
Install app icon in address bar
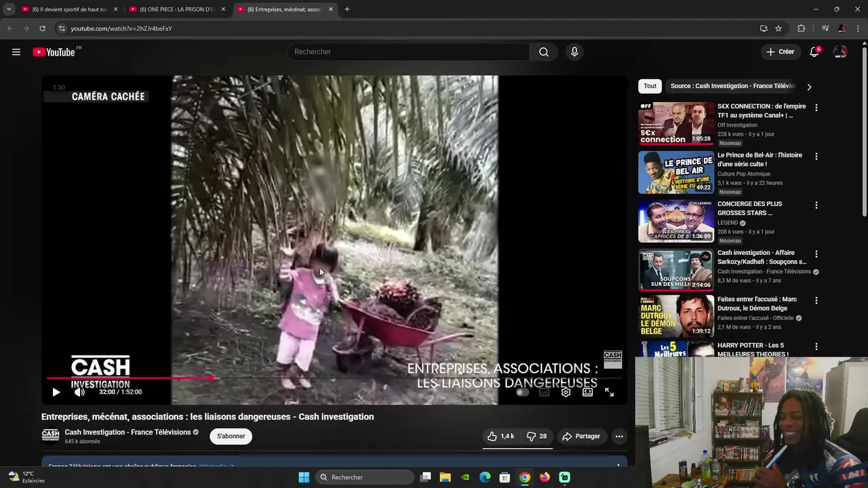click(x=764, y=28)
